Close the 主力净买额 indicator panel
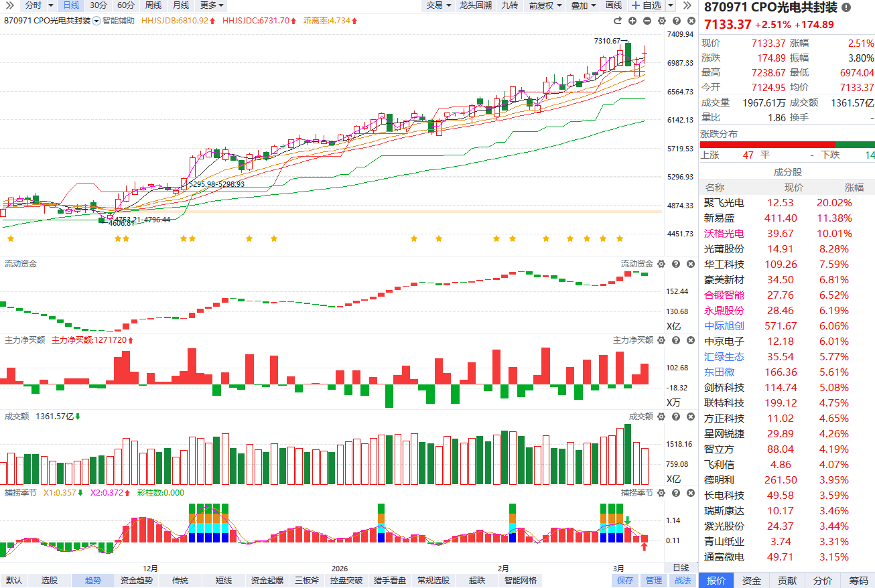This screenshot has width=875, height=588. pyautogui.click(x=689, y=340)
